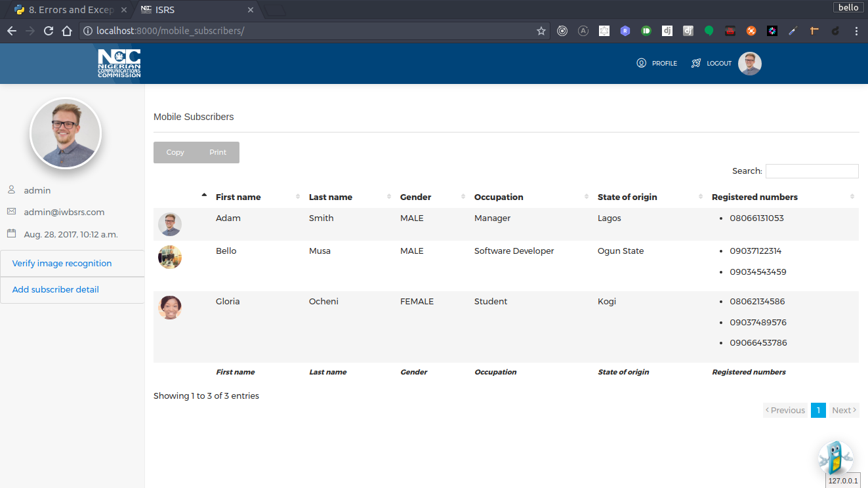
Task: Sort by the photo column arrow
Action: coord(204,195)
